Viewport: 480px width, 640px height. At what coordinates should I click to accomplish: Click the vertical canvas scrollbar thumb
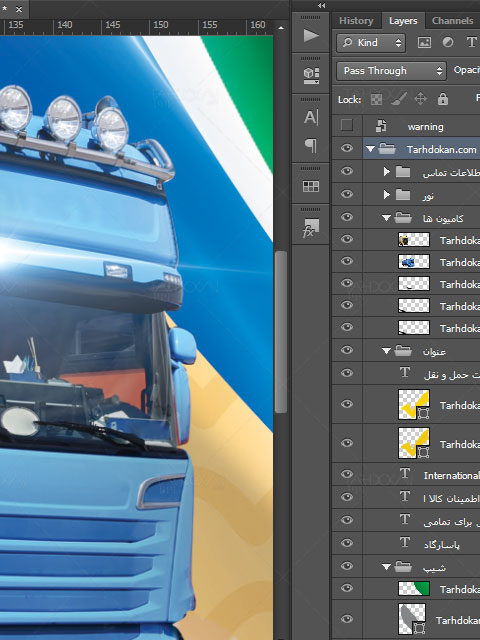click(x=280, y=332)
